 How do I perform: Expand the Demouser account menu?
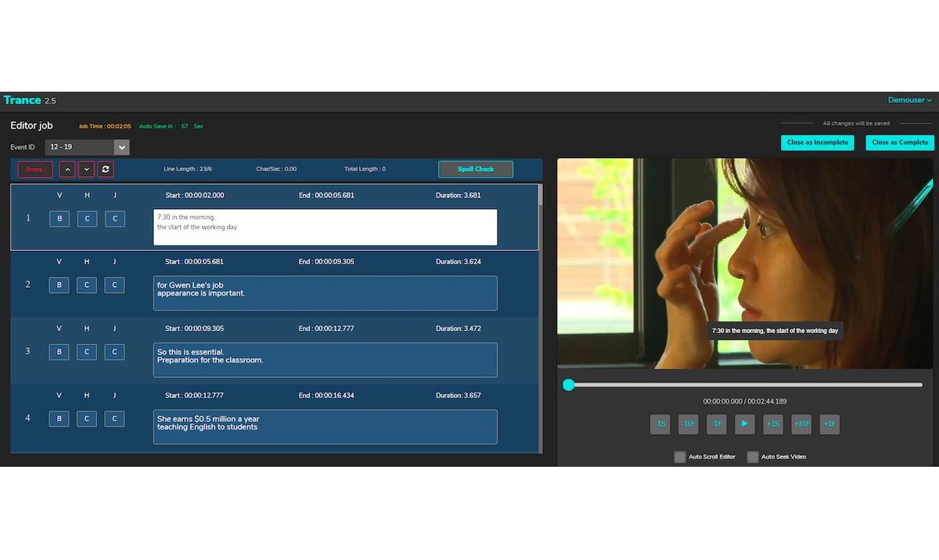pyautogui.click(x=908, y=100)
